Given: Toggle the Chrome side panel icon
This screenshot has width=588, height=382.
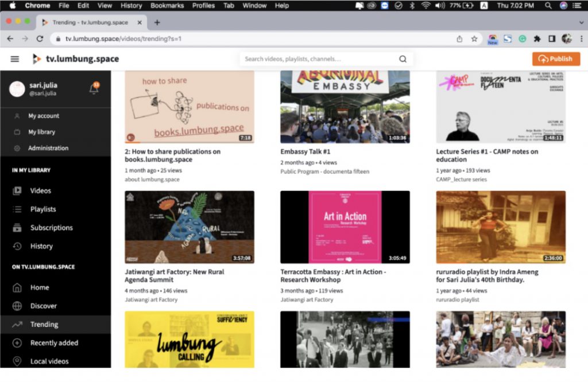Looking at the screenshot, I should [x=552, y=38].
